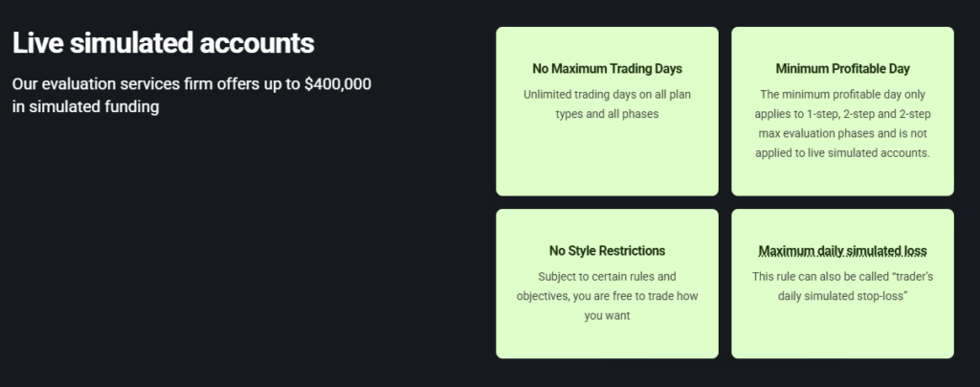The width and height of the screenshot is (980, 387).
Task: Click "applies to 1-step, 2-step and 2-step" line
Action: pyautogui.click(x=842, y=113)
